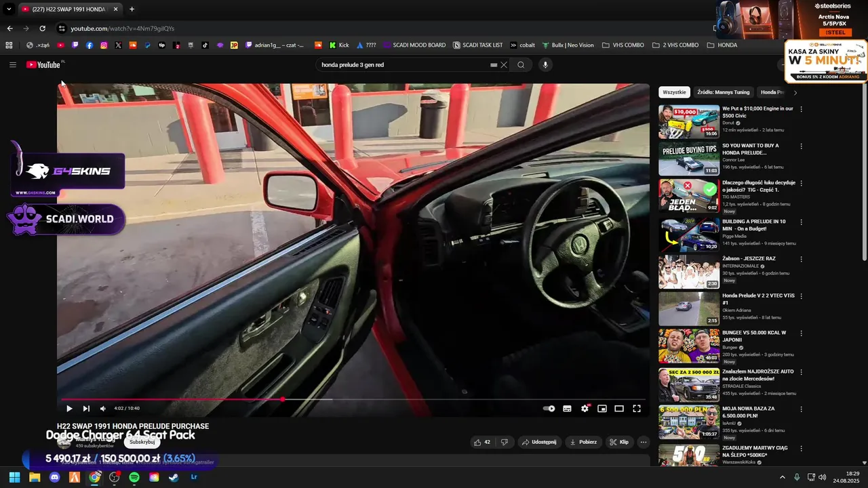
Task: Click the Udostępnij share button
Action: 539,442
